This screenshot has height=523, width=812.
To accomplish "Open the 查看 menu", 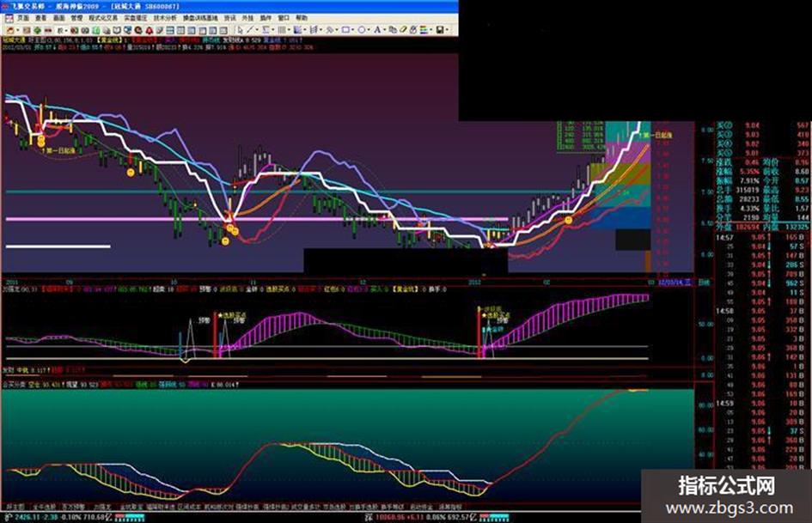I will 41,18.
